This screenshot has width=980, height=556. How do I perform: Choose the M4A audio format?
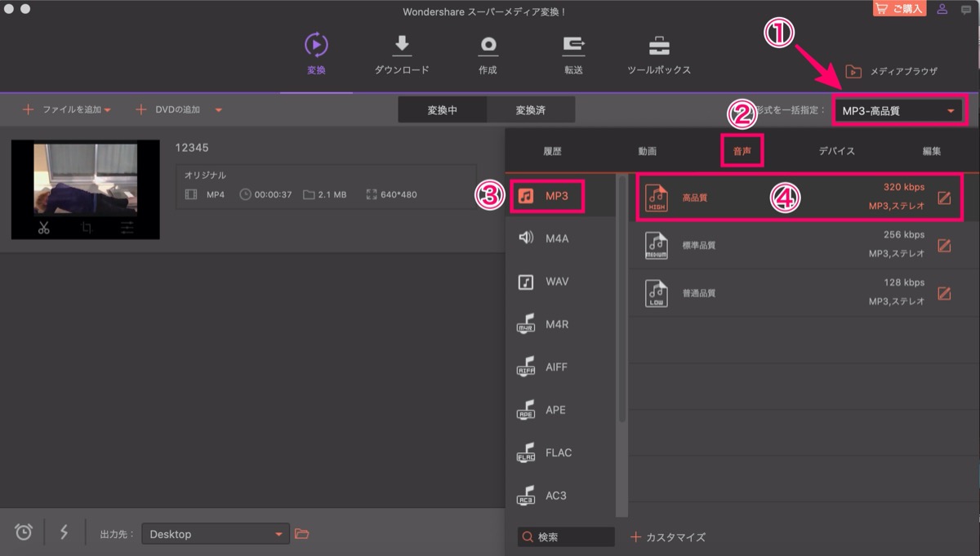pos(561,238)
